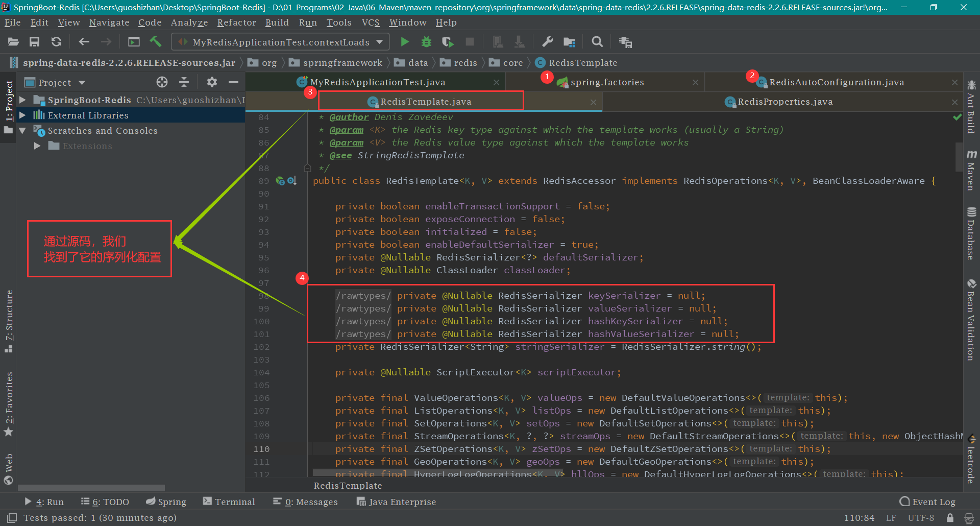Run the MyRedisApplicationTest configuration
Viewport: 980px width, 526px height.
(405, 42)
